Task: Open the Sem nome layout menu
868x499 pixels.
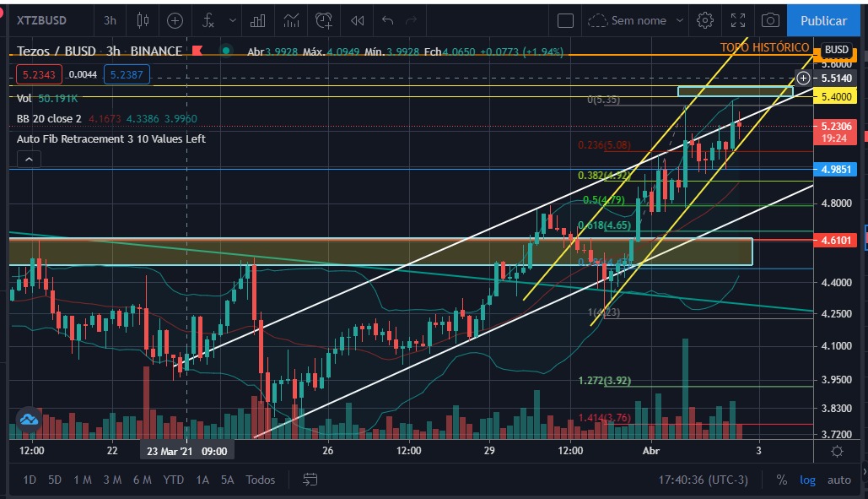Action: [635, 20]
